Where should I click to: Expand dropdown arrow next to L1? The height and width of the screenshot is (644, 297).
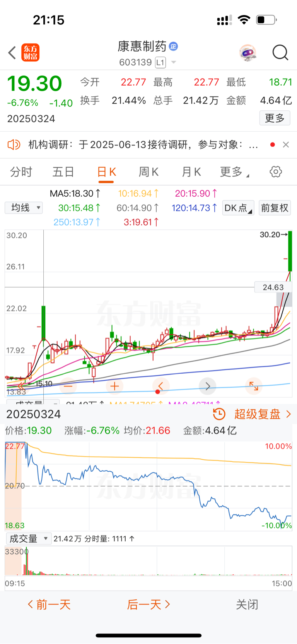(174, 62)
